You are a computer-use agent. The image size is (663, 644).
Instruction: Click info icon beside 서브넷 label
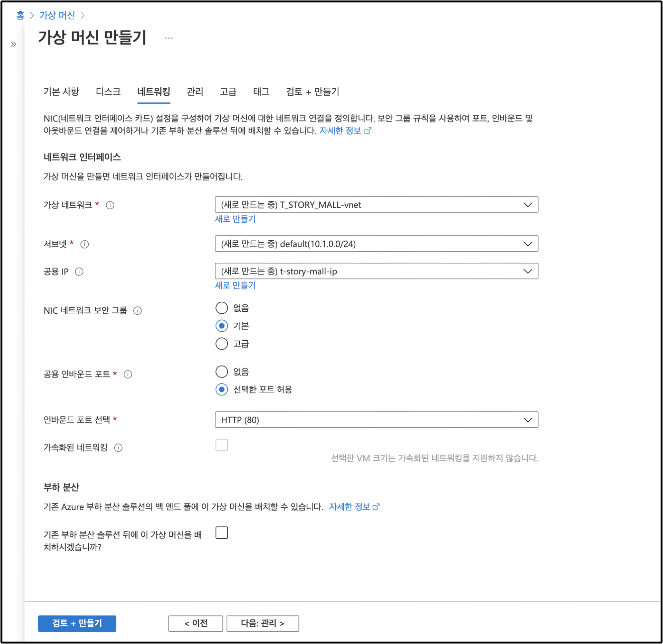click(x=85, y=244)
